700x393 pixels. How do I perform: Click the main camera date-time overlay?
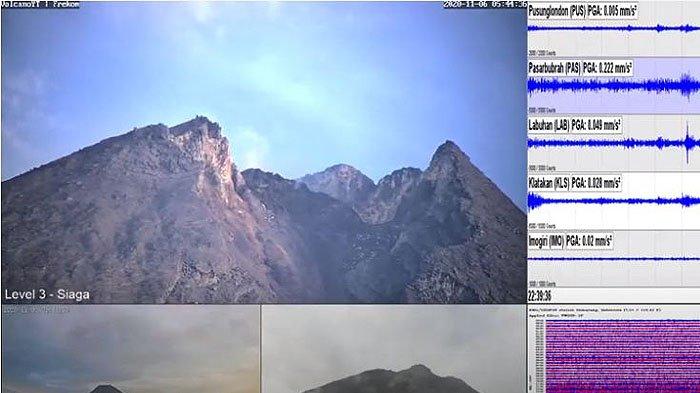[x=485, y=4]
